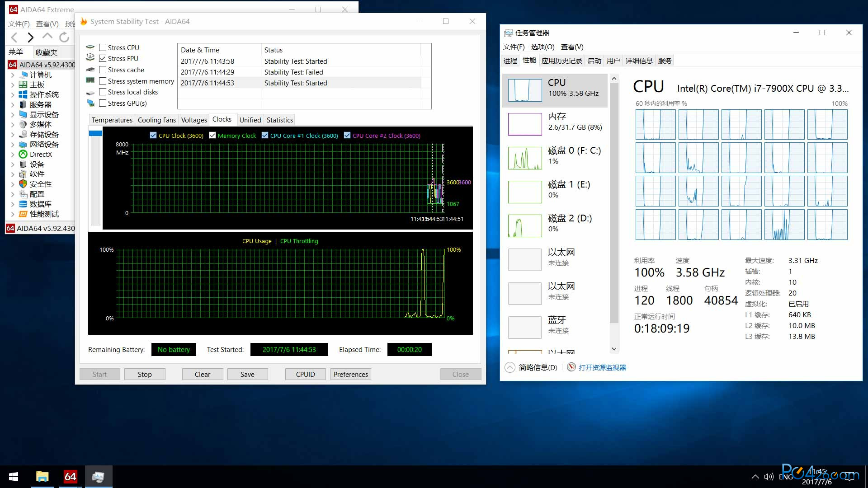The width and height of the screenshot is (868, 488).
Task: Click the 打开资源监视器 resource monitor icon
Action: pos(571,367)
